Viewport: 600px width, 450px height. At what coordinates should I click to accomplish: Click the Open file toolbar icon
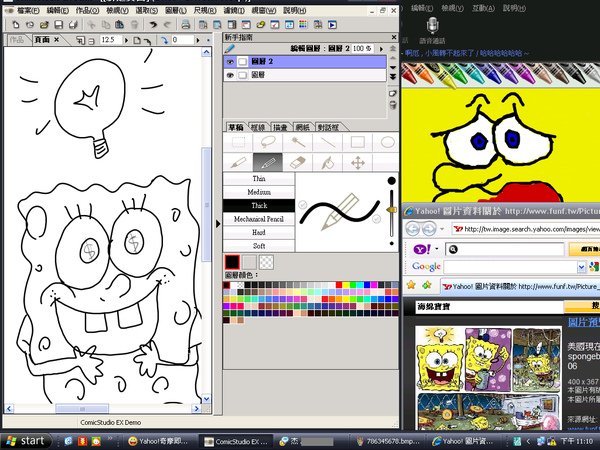tap(44, 25)
